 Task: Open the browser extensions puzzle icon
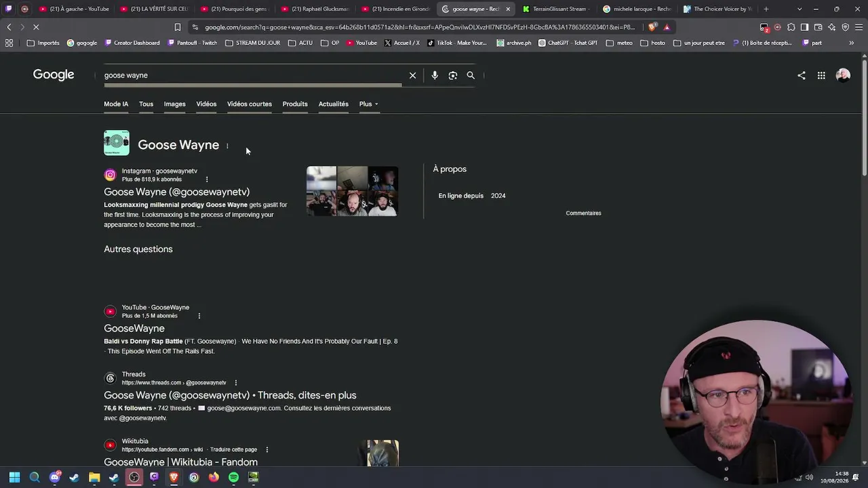791,27
